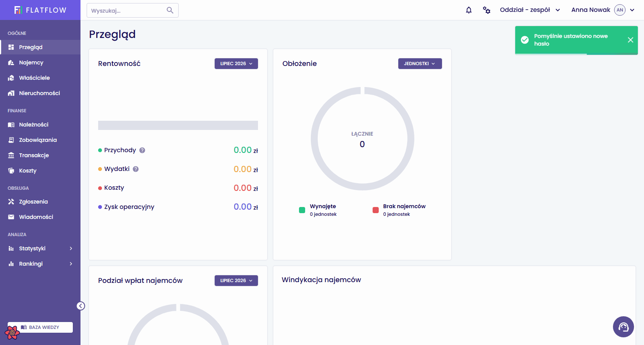Click the AN user avatar

tap(619, 10)
